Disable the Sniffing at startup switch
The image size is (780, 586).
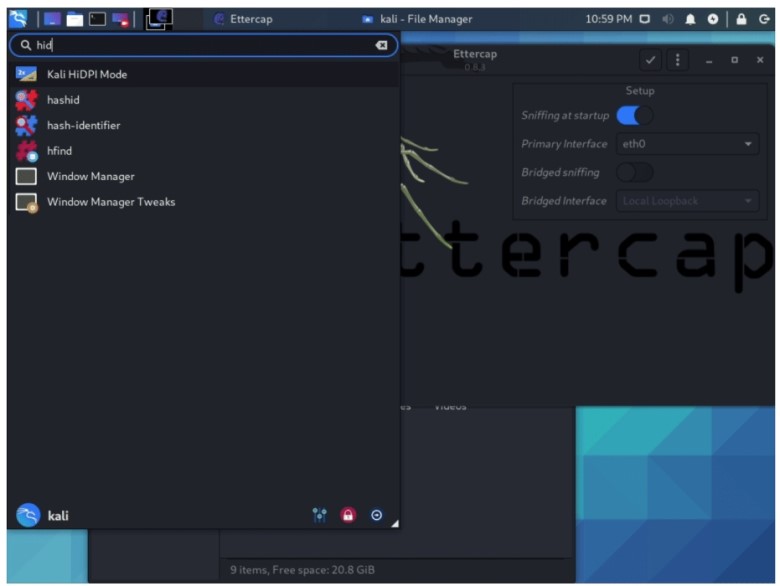pyautogui.click(x=634, y=115)
